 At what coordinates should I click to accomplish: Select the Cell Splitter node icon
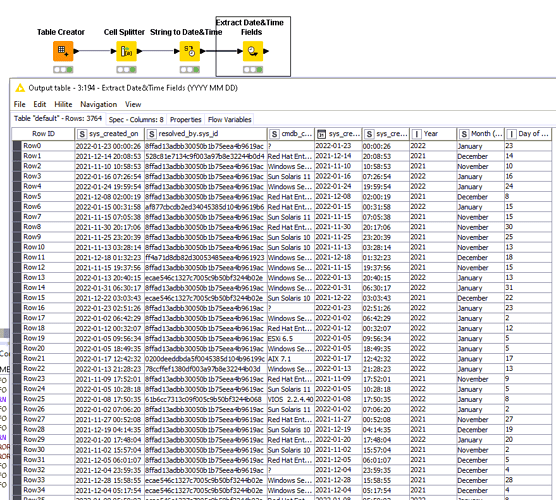tap(127, 51)
